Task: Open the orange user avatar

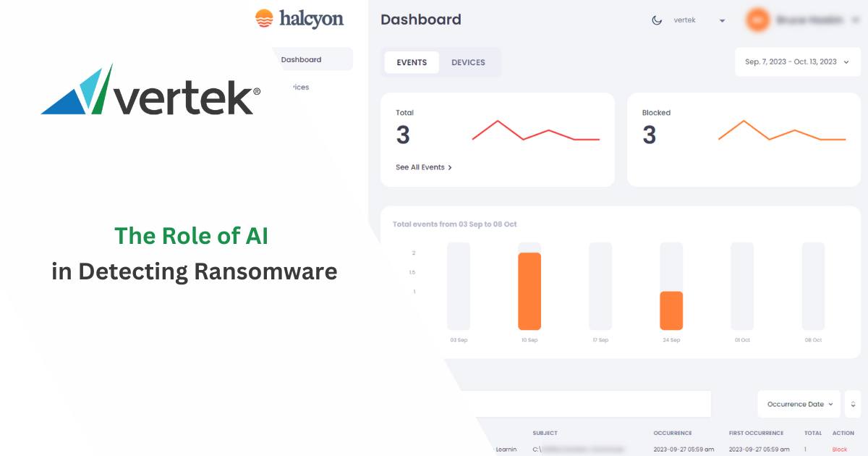Action: (758, 20)
